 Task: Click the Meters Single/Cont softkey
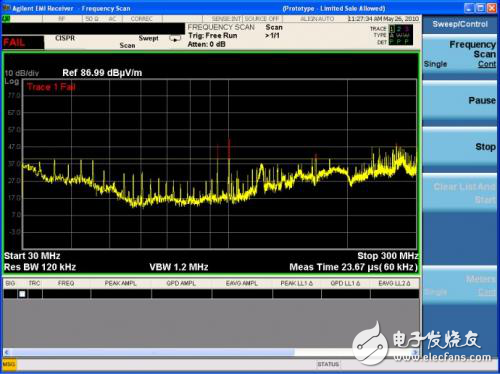460,285
